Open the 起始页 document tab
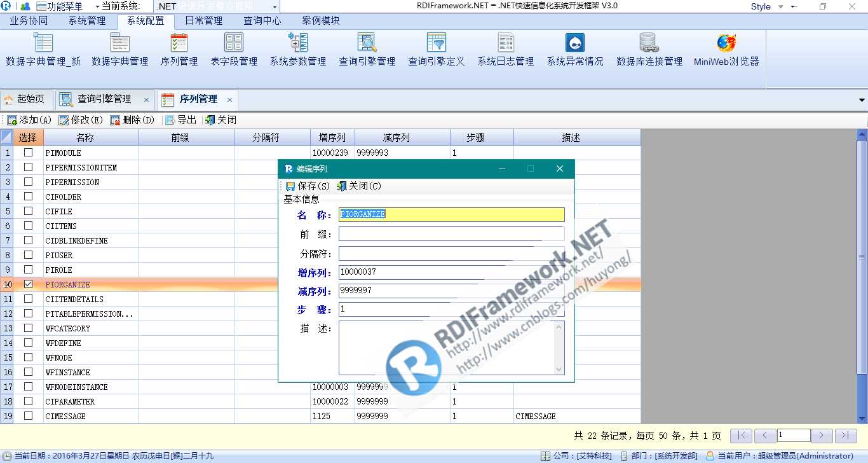Image resolution: width=868 pixels, height=463 pixels. (25, 99)
